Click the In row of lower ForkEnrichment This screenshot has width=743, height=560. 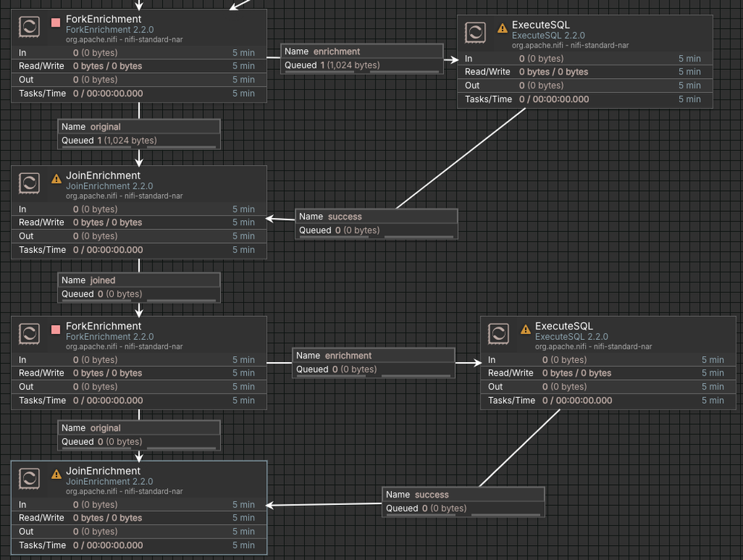tap(139, 360)
